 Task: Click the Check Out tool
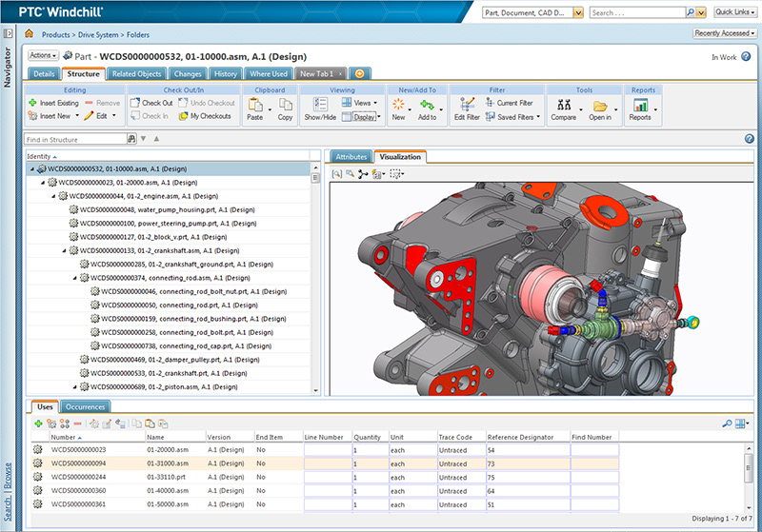click(151, 103)
